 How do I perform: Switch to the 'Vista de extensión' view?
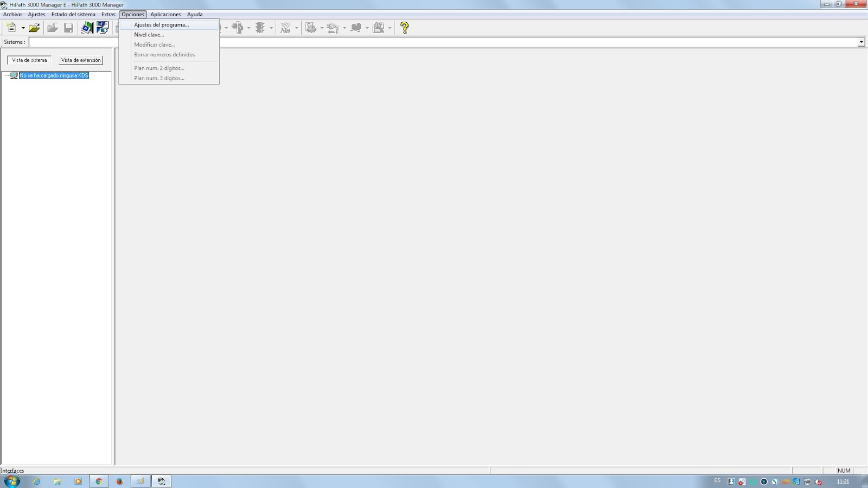coord(81,60)
